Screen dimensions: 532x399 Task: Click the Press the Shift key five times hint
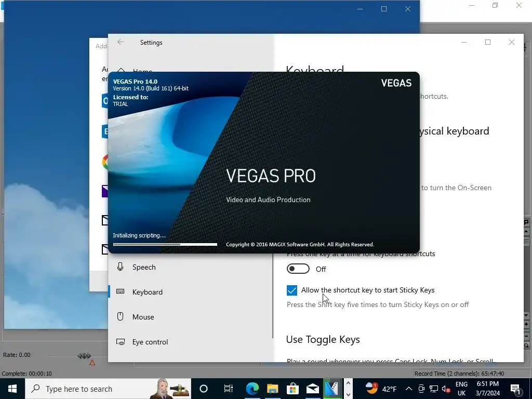[x=378, y=304]
